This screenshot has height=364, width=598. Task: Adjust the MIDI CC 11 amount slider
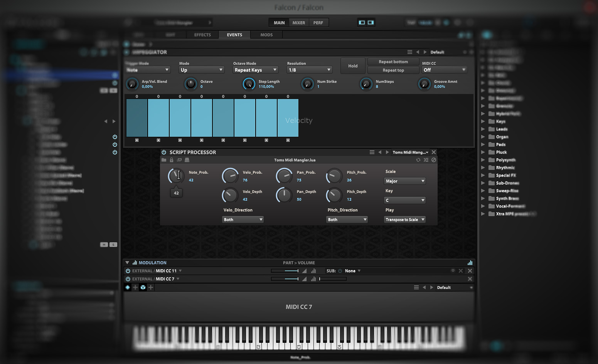(x=285, y=271)
